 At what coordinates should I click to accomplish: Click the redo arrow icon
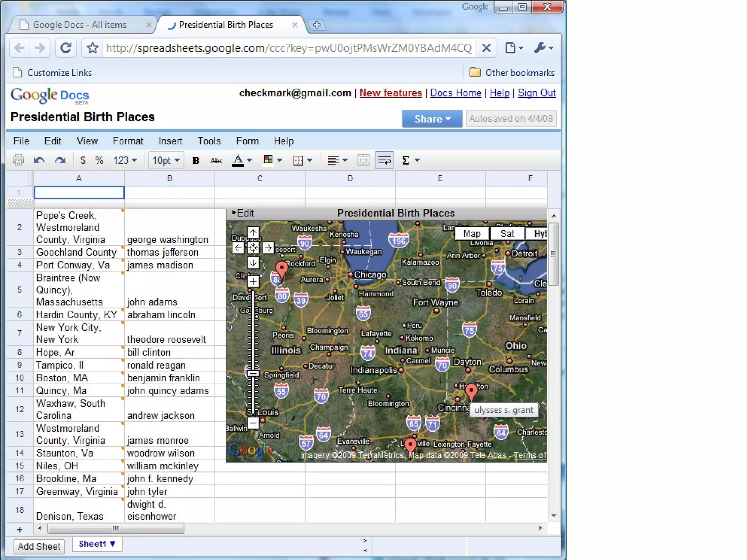[x=60, y=160]
